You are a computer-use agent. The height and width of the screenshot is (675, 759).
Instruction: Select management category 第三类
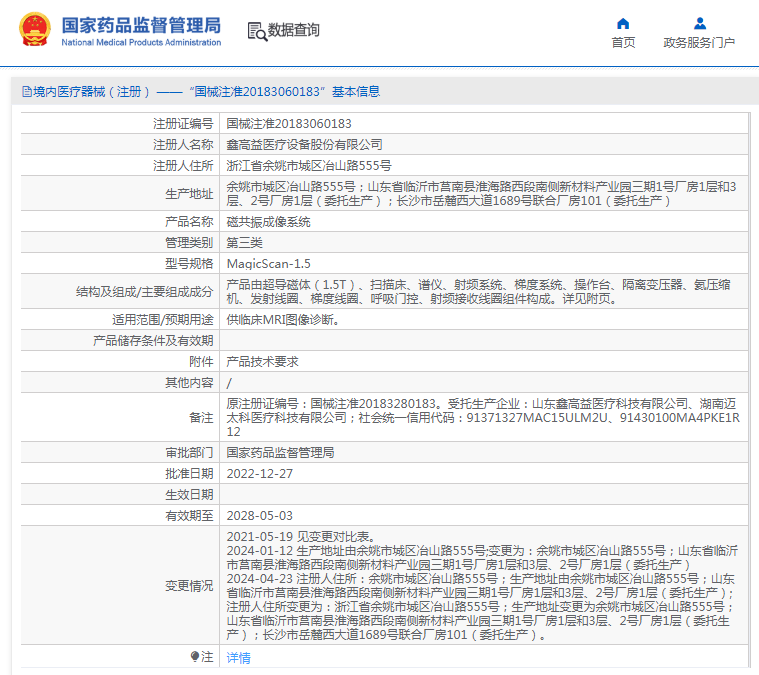coord(244,243)
